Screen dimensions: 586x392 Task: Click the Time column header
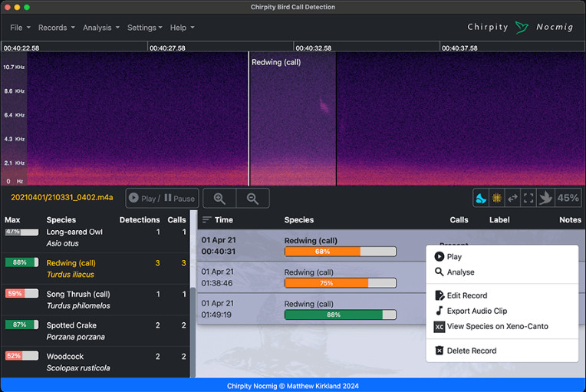[223, 219]
